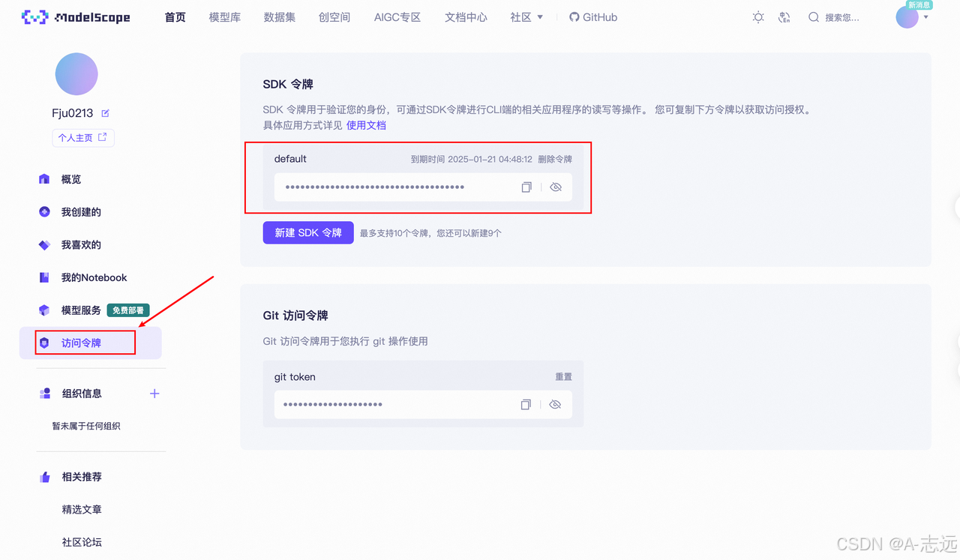The height and width of the screenshot is (560, 960).
Task: Open the 数据集 menu item
Action: coord(280,17)
